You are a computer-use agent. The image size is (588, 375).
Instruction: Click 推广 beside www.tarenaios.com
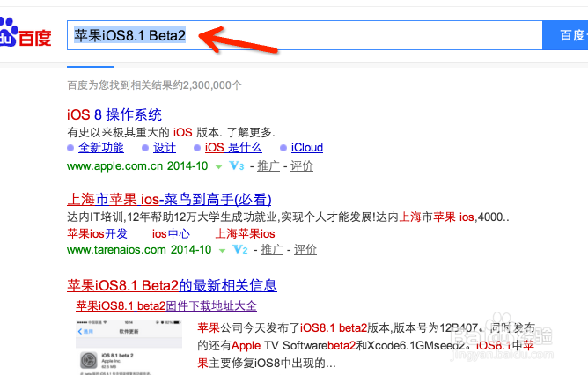coord(272,250)
